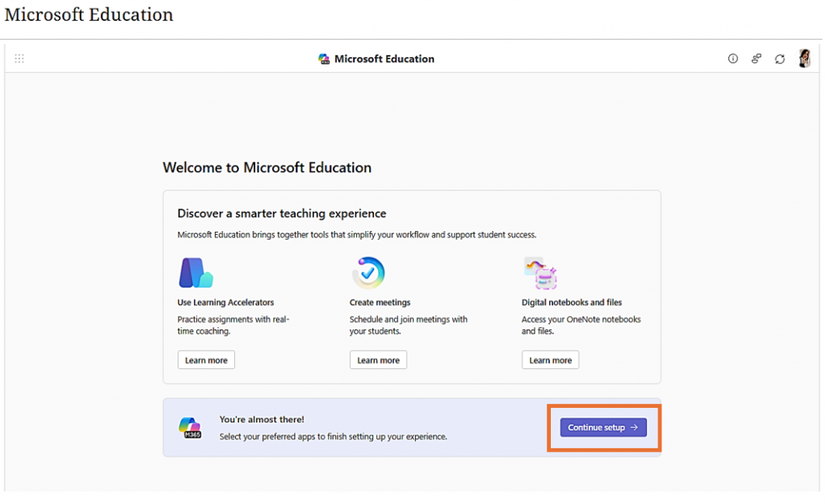Viewport: 827px width, 504px height.
Task: Click the Digital notebooks and files icon
Action: tap(540, 273)
